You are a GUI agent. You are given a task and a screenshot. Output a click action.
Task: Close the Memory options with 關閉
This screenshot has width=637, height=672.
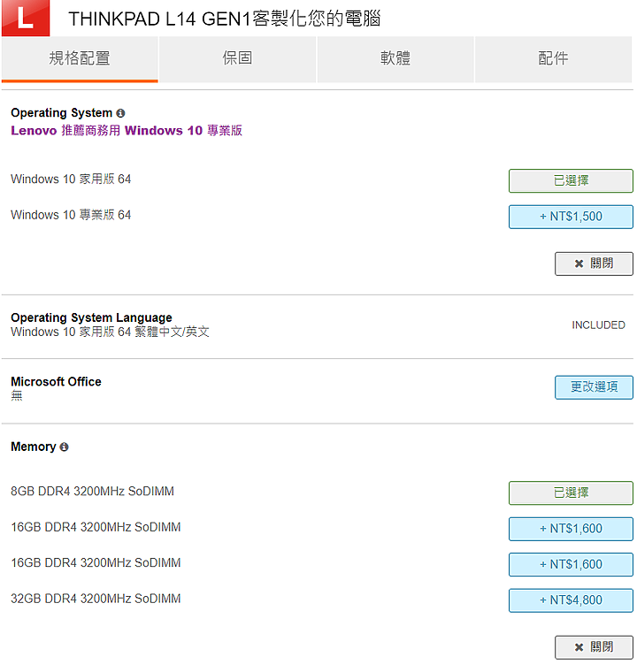(x=594, y=647)
